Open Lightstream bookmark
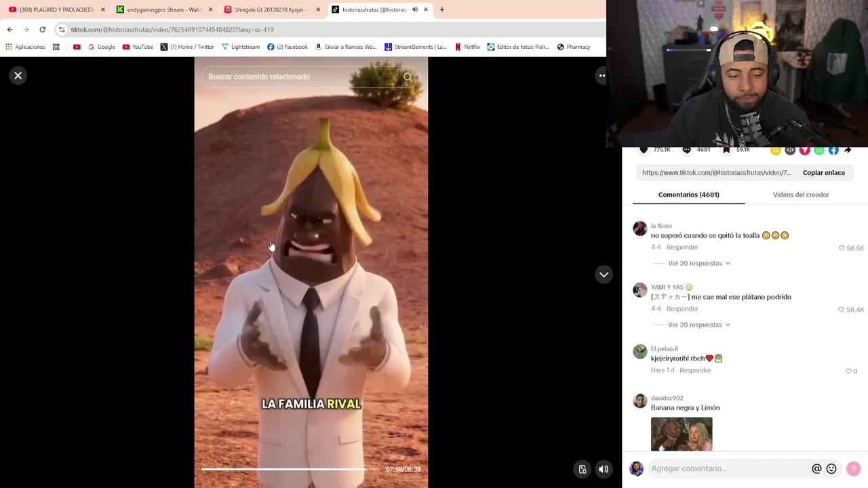The width and height of the screenshot is (868, 488). pos(240,47)
